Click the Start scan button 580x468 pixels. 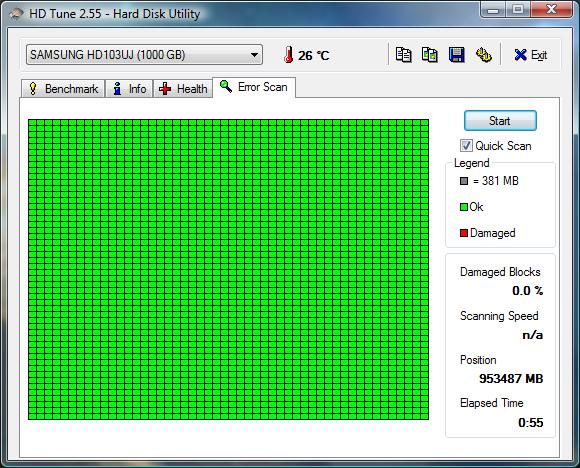pos(500,121)
